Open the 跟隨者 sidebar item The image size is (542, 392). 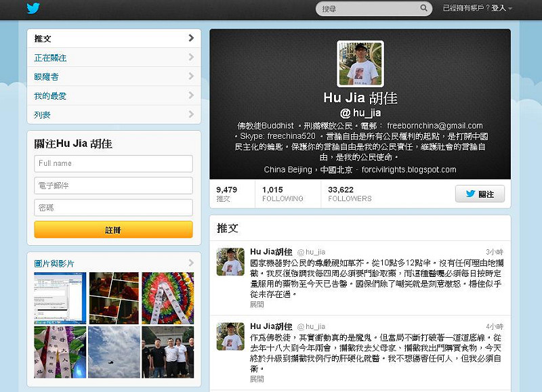click(113, 77)
